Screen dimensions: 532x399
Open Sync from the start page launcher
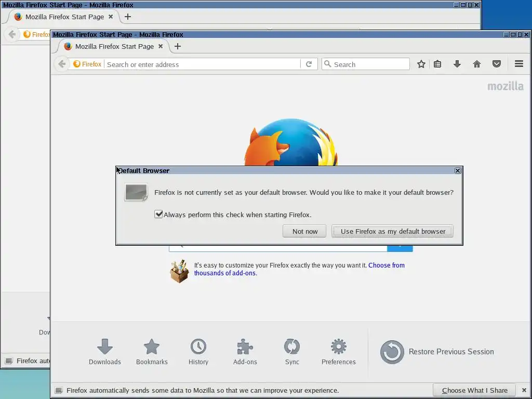(x=292, y=352)
